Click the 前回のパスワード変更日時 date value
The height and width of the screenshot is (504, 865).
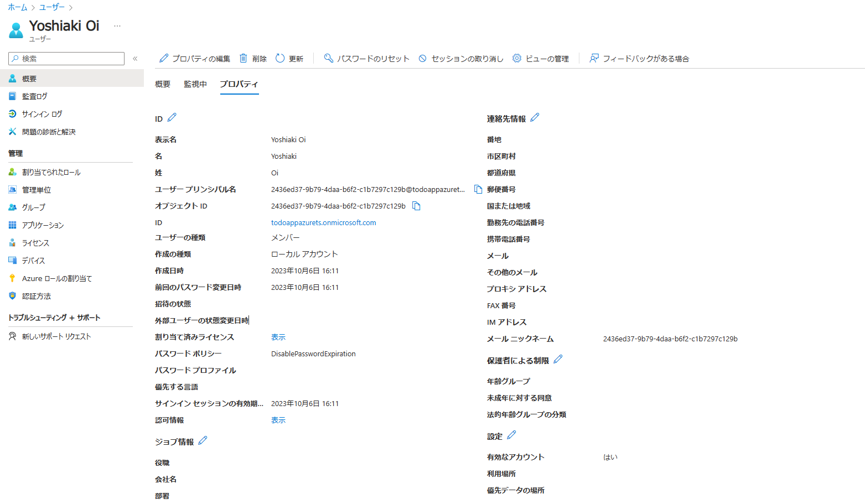tap(305, 287)
